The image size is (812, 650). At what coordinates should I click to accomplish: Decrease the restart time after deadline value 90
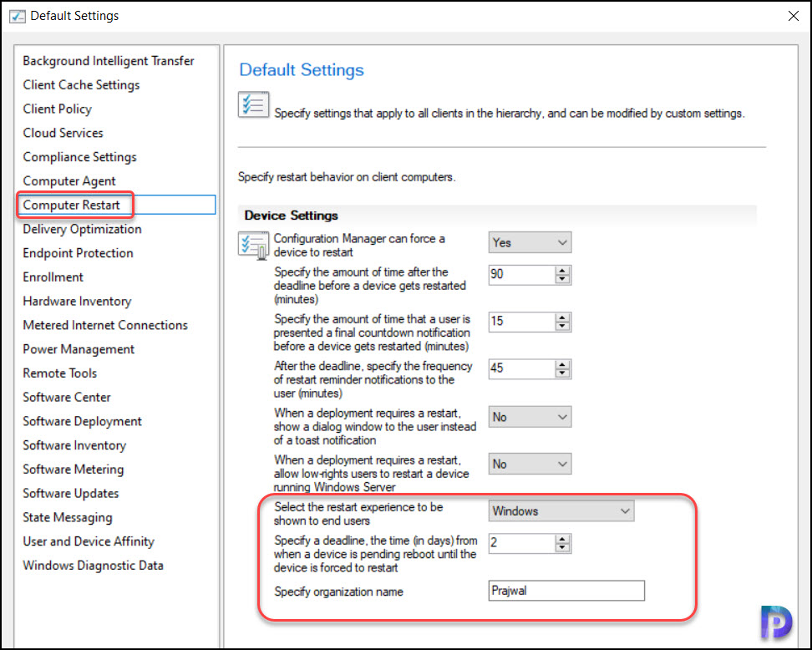[x=562, y=279]
